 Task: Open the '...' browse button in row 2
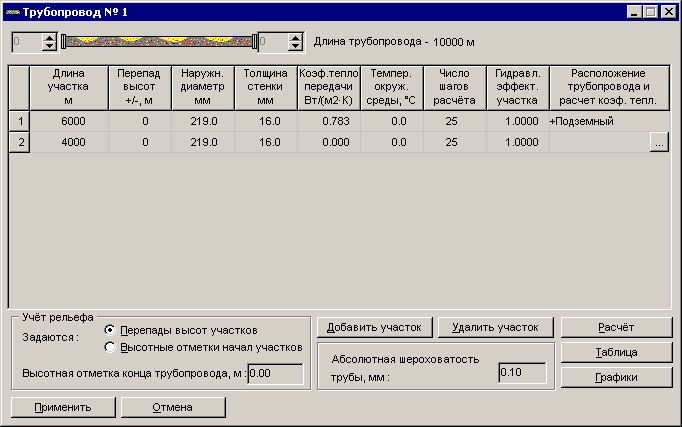(x=659, y=142)
